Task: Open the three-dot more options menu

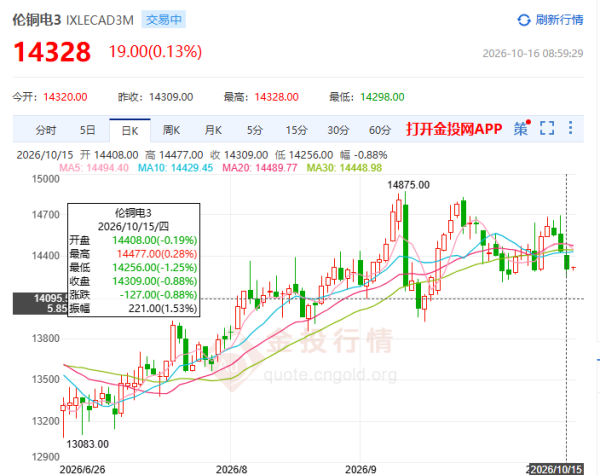Action: [571, 128]
